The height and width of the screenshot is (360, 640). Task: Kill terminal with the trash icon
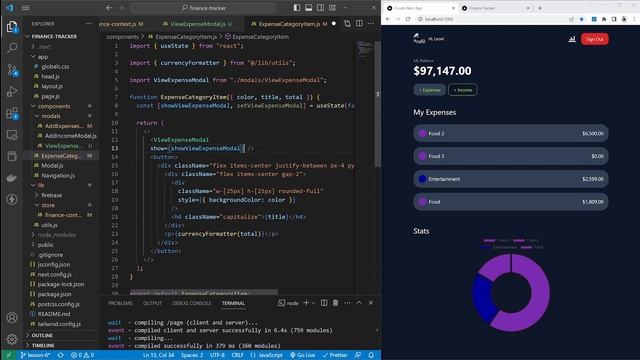click(x=336, y=303)
